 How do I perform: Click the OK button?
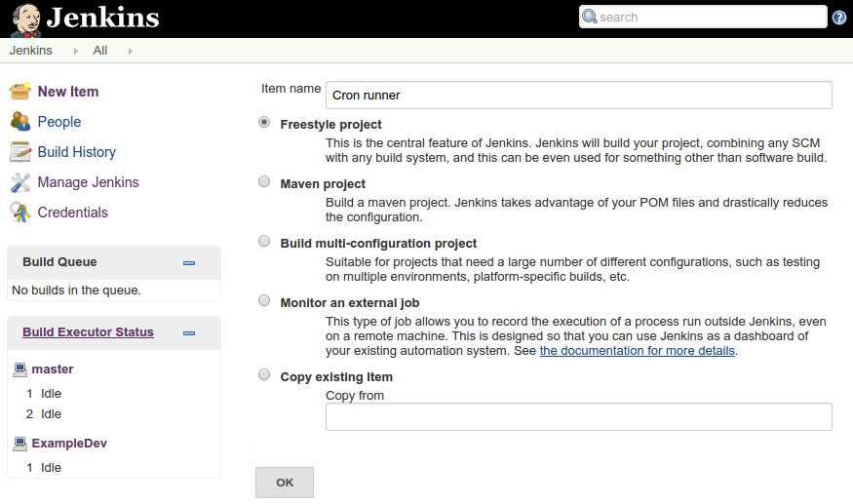[285, 483]
